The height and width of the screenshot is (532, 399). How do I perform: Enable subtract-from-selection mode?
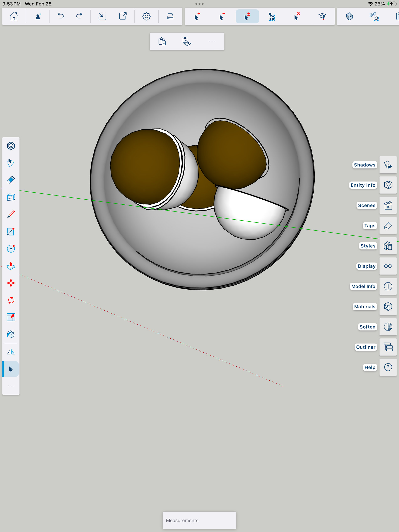222,16
